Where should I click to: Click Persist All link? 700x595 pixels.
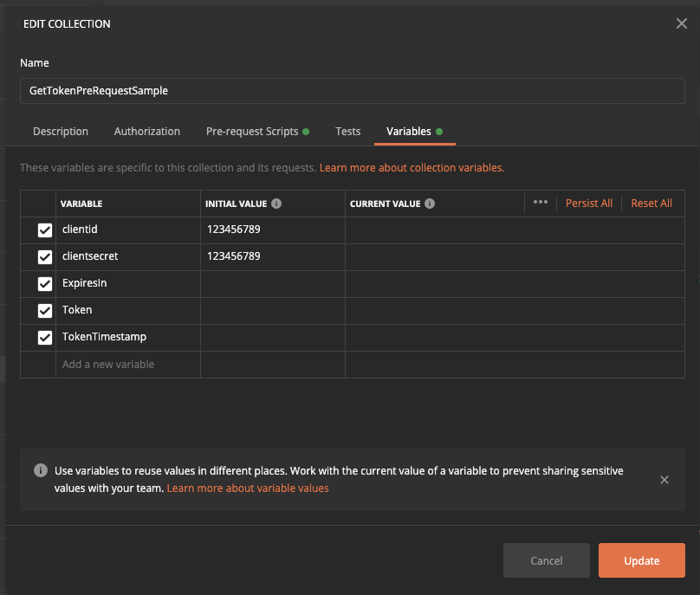pos(589,204)
